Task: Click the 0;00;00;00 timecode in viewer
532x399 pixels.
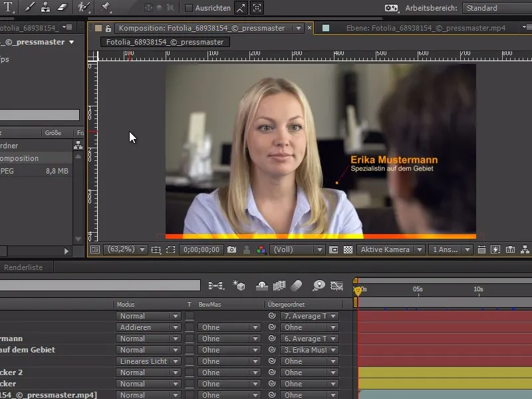Action: pos(201,250)
